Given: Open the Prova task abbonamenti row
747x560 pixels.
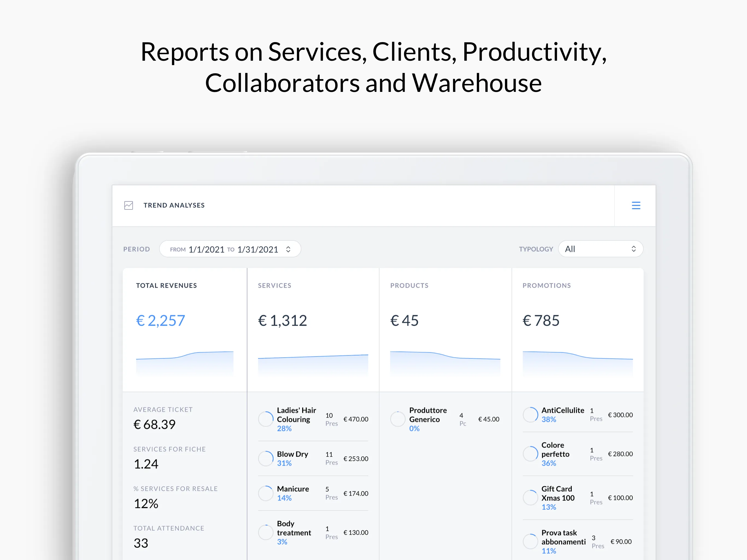Looking at the screenshot, I should (x=578, y=541).
